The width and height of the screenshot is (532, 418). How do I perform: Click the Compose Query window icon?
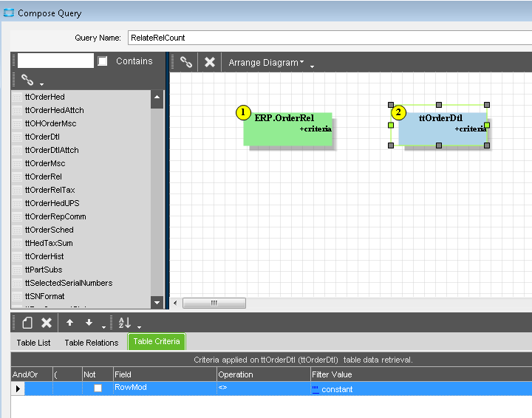pyautogui.click(x=9, y=13)
